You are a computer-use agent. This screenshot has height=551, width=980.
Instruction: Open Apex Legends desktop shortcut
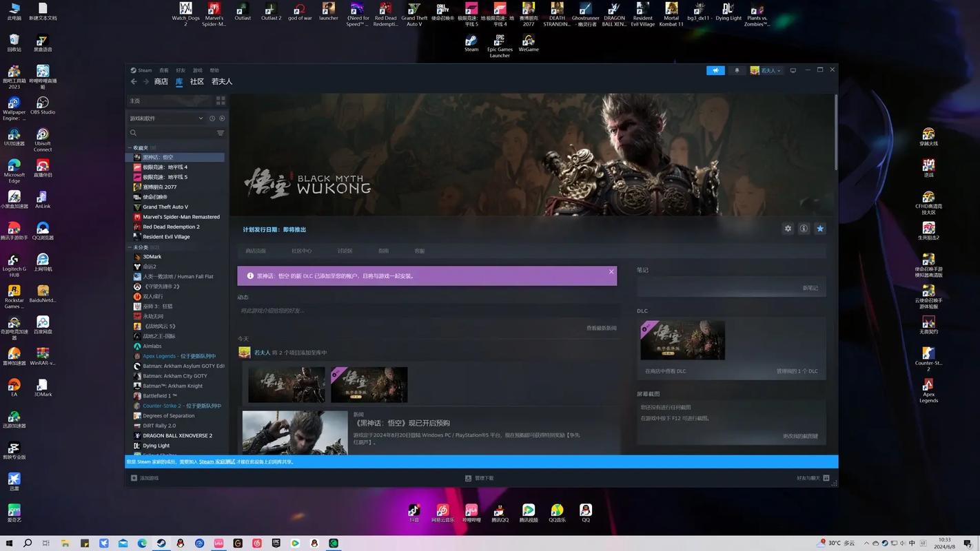click(x=928, y=391)
